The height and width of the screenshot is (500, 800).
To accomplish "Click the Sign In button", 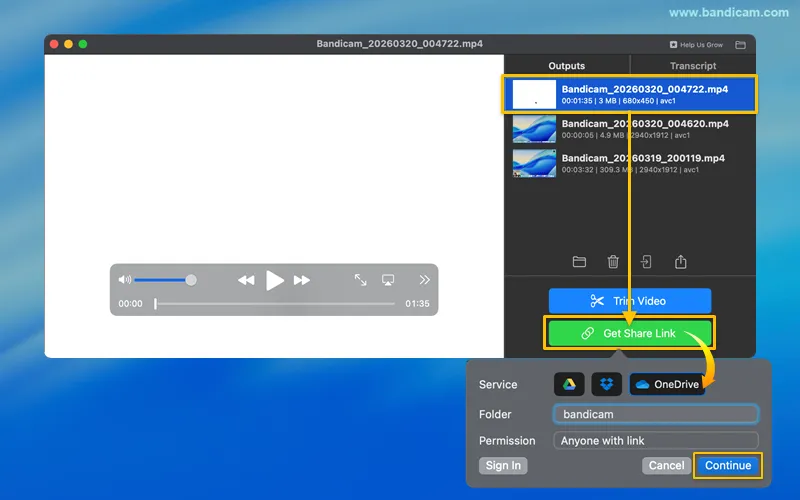I will 503,465.
